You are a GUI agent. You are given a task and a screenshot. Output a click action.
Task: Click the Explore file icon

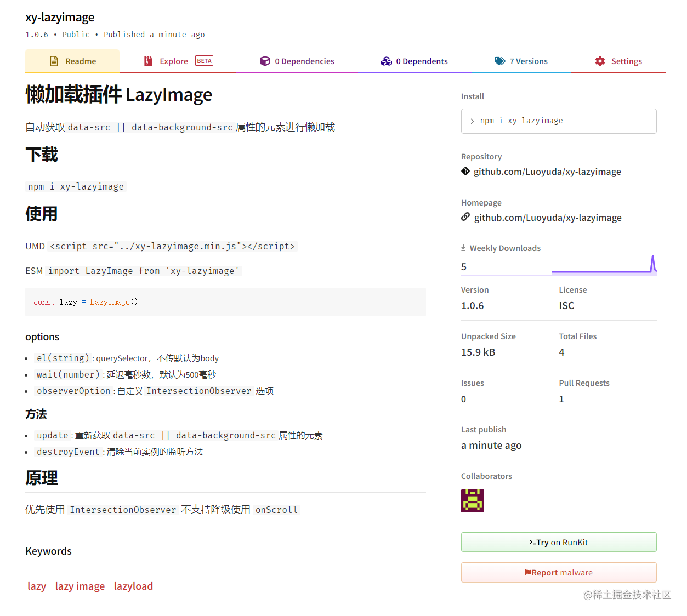148,61
